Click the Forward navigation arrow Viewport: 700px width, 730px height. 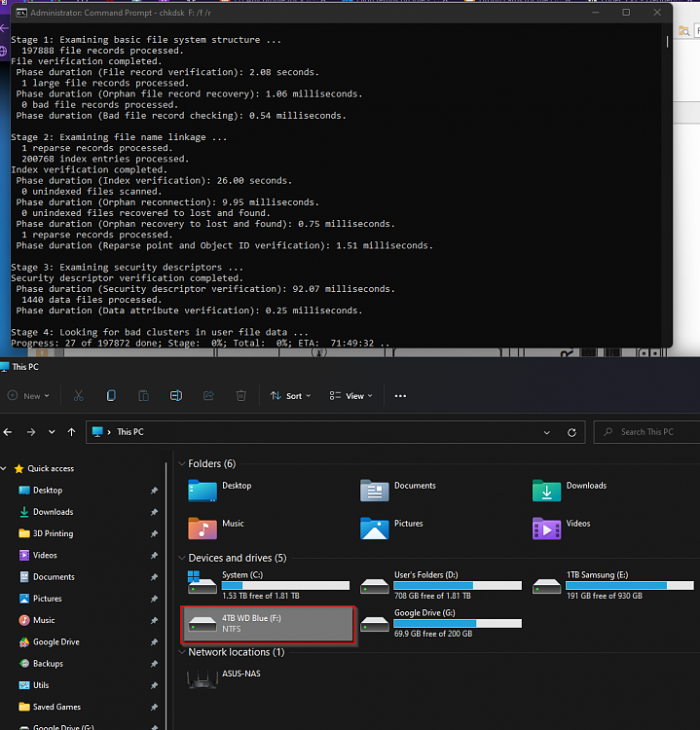pyautogui.click(x=31, y=432)
